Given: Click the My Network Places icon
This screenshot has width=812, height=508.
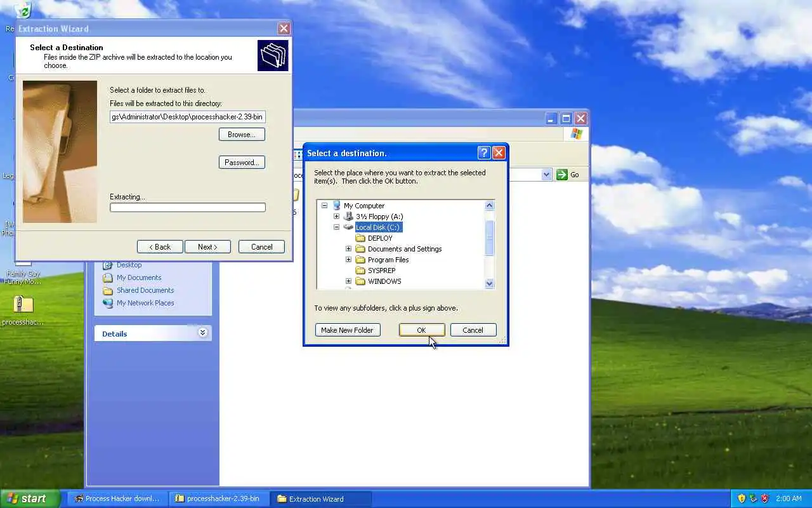Looking at the screenshot, I should (108, 303).
